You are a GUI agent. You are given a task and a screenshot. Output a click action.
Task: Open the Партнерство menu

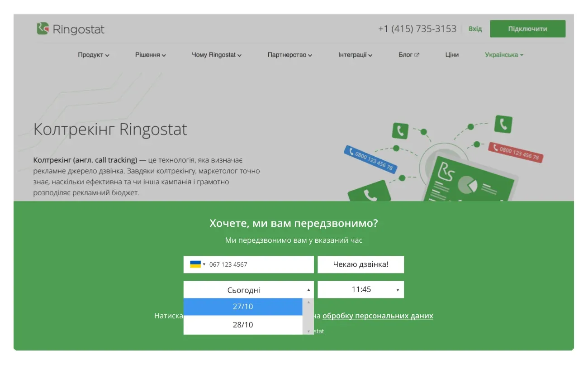pyautogui.click(x=290, y=55)
